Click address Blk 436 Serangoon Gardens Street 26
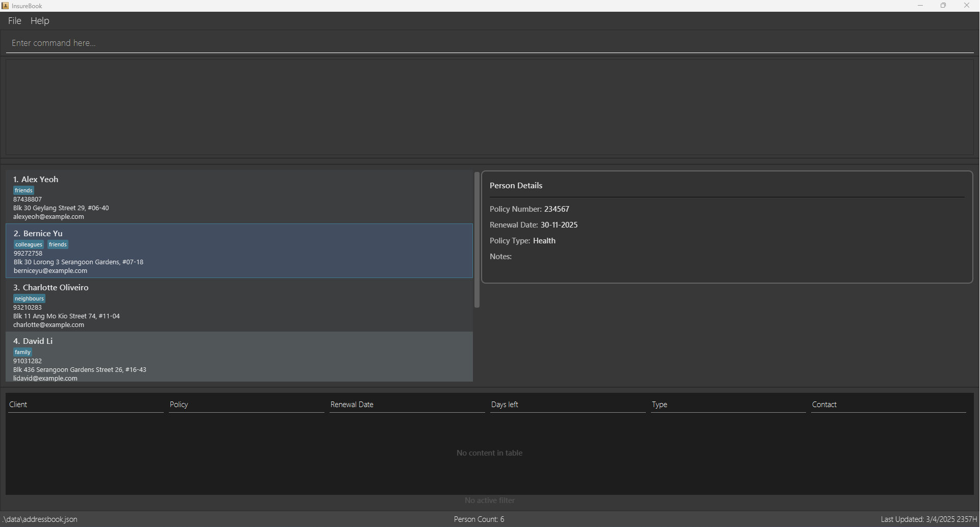The image size is (980, 527). click(x=80, y=370)
